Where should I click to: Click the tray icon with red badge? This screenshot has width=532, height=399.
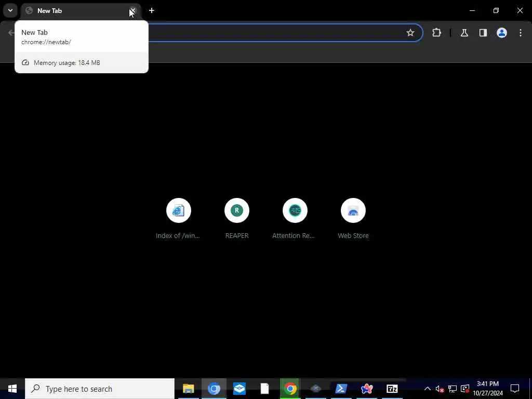[465, 389]
